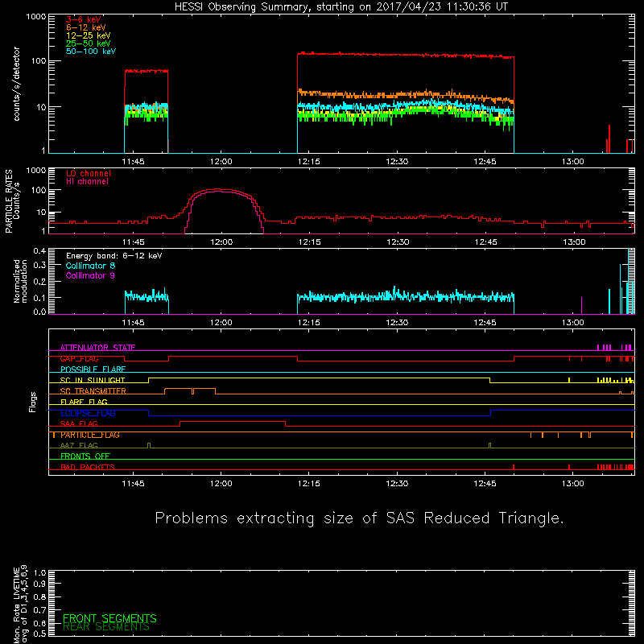Screen dimensions: 644x644
Task: Click the 1.0 label on livetime axis
Action: (39, 572)
